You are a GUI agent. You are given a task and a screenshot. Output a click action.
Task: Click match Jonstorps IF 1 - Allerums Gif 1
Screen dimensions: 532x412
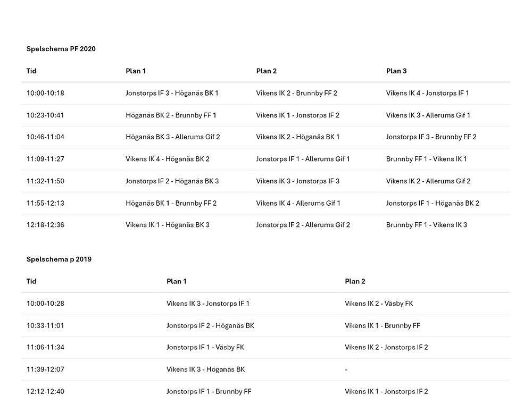tap(303, 159)
